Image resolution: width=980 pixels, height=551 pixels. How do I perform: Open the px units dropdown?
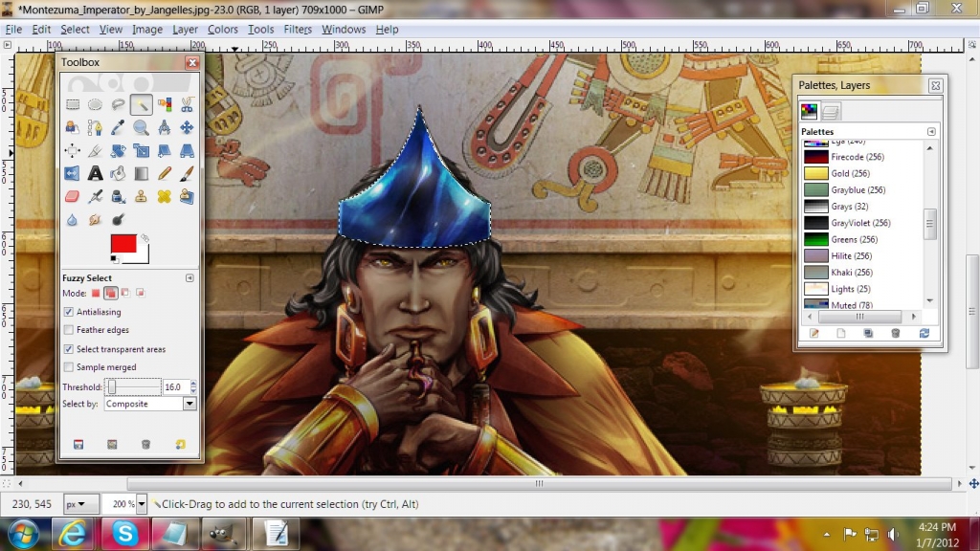pos(81,504)
